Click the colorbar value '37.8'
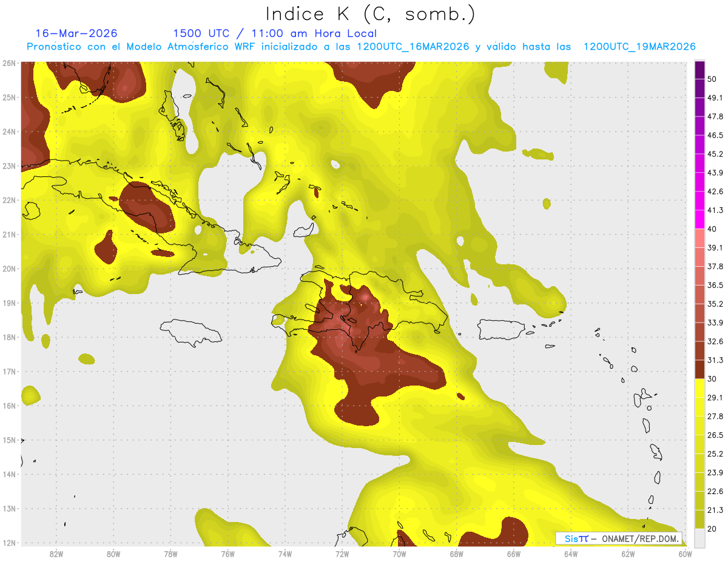The height and width of the screenshot is (562, 728). click(x=715, y=267)
